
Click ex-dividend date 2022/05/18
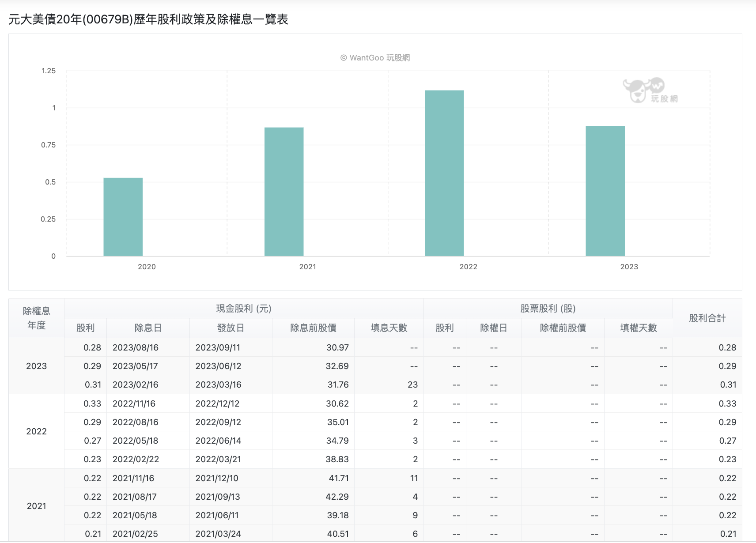coord(136,441)
